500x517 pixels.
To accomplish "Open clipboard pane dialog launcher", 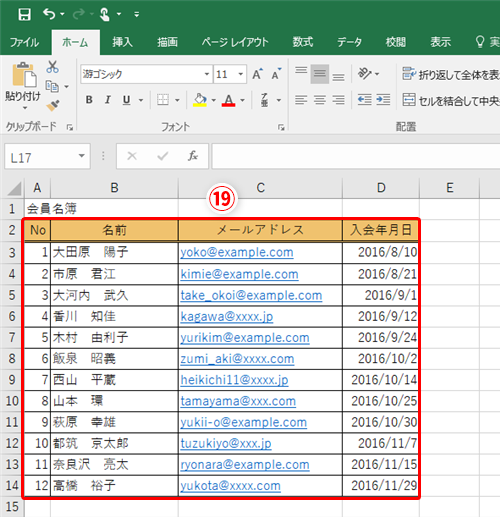I will (x=70, y=127).
